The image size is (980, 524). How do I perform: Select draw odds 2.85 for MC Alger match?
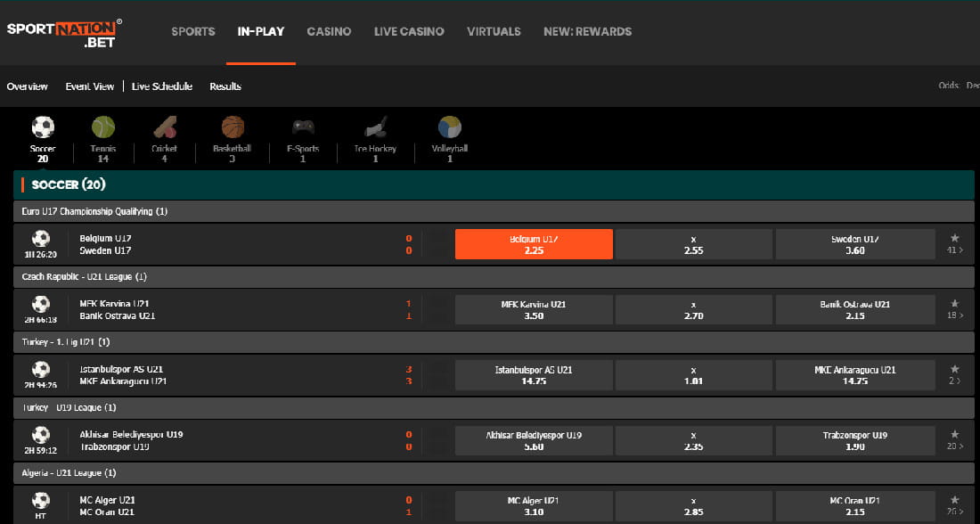(x=694, y=506)
